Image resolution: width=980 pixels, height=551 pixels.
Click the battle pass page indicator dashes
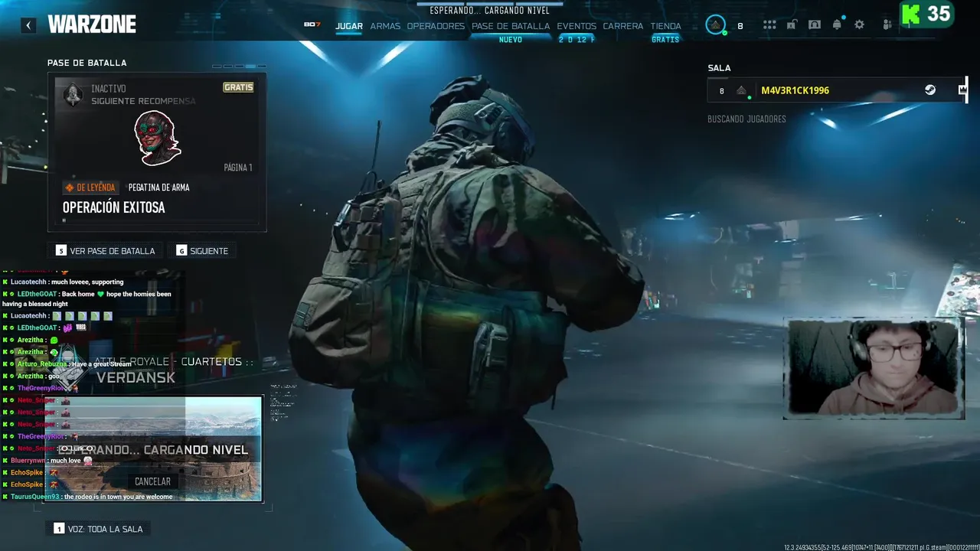(239, 67)
